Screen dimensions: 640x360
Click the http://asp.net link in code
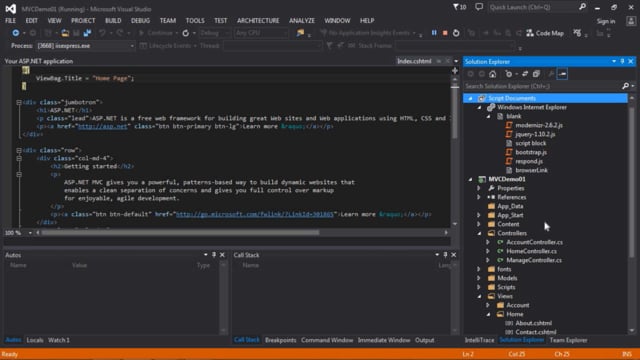coord(102,126)
